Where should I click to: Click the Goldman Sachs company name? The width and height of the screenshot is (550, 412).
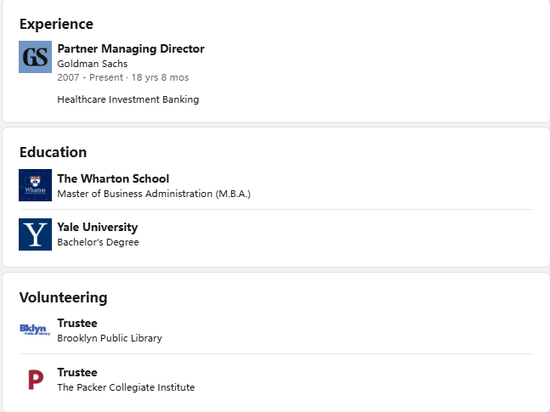[92, 64]
